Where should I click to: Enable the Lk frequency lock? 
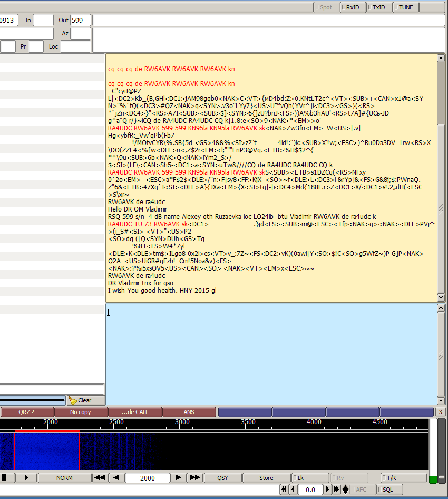click(x=311, y=478)
